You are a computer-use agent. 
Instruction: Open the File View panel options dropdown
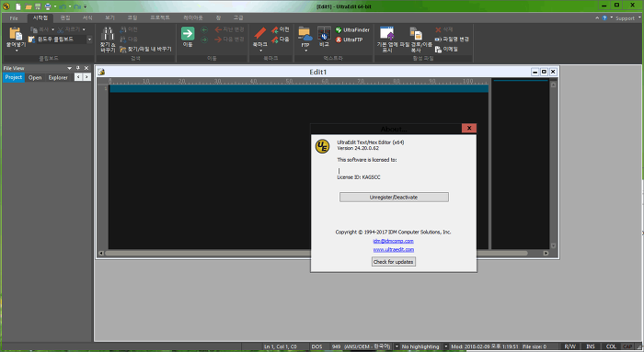point(69,68)
